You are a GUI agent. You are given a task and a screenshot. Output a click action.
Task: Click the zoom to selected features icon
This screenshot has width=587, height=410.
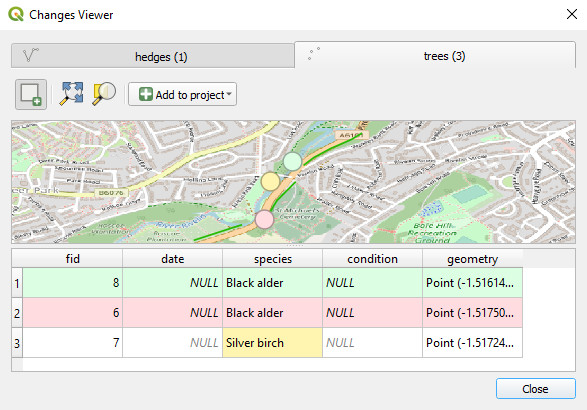104,94
